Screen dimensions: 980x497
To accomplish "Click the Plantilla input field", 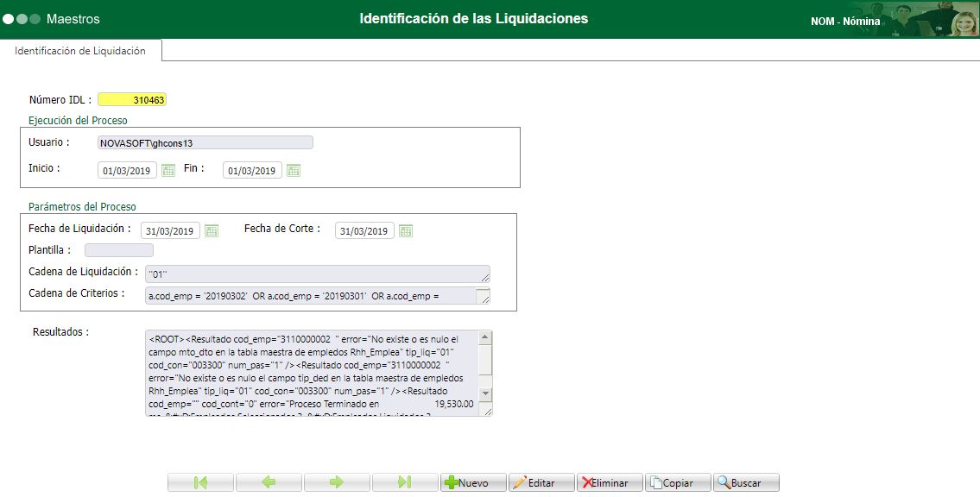I will pyautogui.click(x=118, y=249).
